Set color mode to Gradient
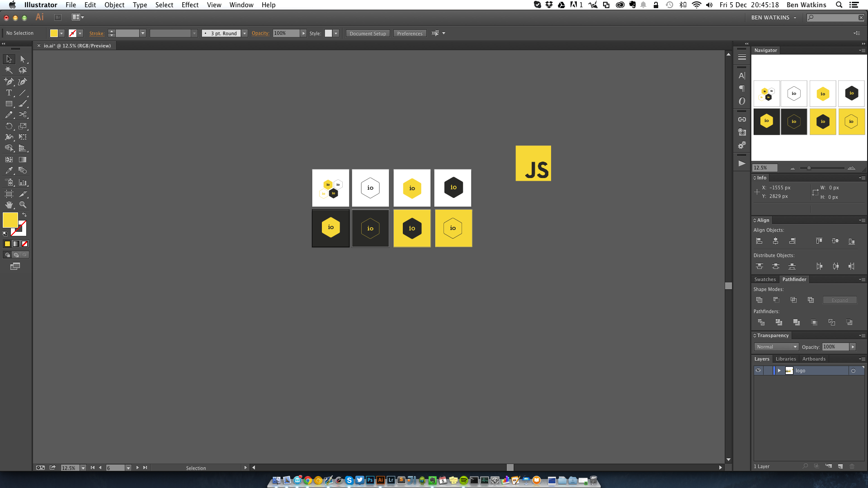 click(x=16, y=244)
